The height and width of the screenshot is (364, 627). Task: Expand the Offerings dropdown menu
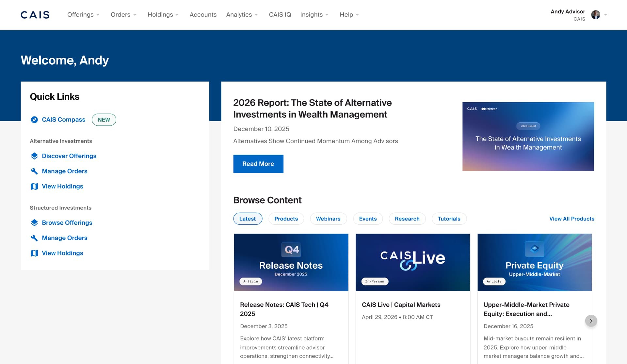click(83, 15)
